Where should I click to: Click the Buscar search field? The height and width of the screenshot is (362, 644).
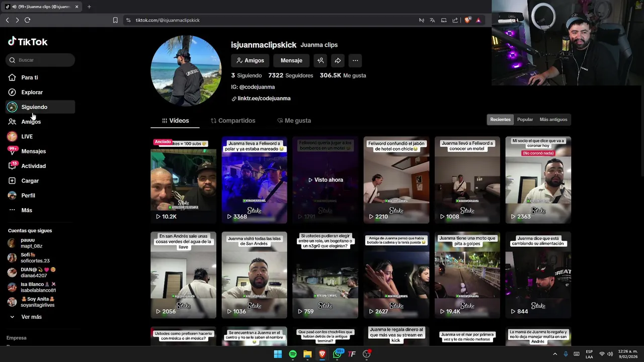pyautogui.click(x=40, y=60)
